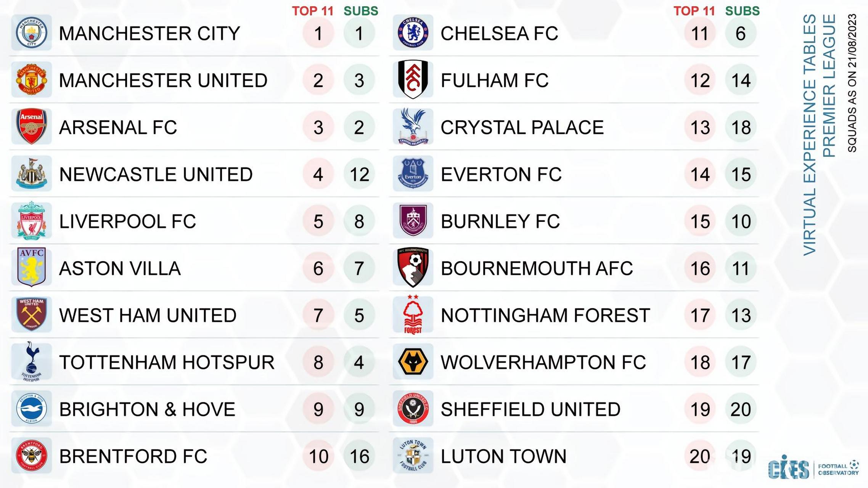868x488 pixels.
Task: Select the Fulham FC crest
Action: pos(413,79)
